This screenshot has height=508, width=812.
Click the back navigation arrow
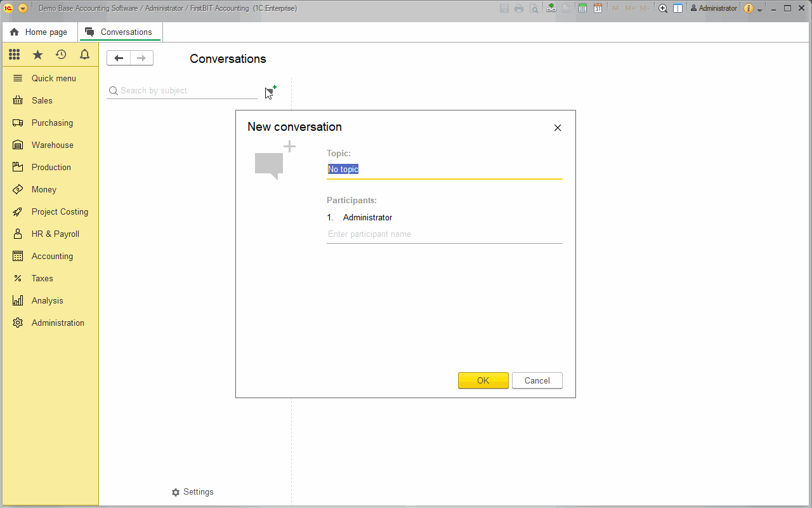118,58
